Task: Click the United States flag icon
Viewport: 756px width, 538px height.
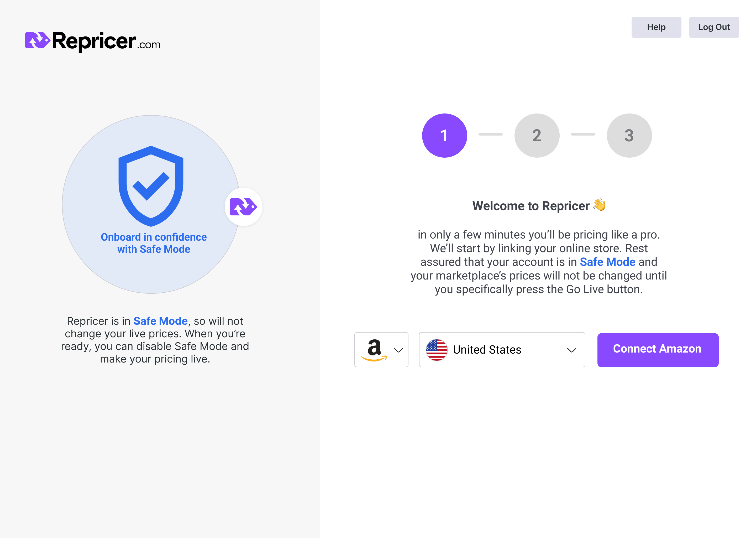Action: pos(437,350)
